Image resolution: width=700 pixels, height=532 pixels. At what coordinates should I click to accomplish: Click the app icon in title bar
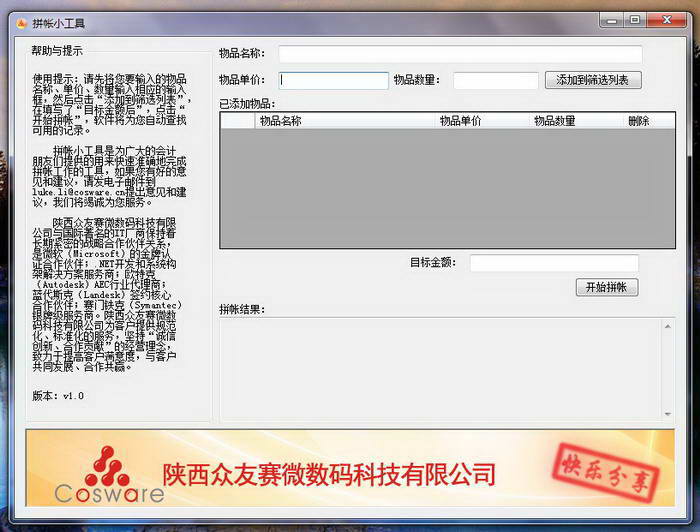point(21,23)
